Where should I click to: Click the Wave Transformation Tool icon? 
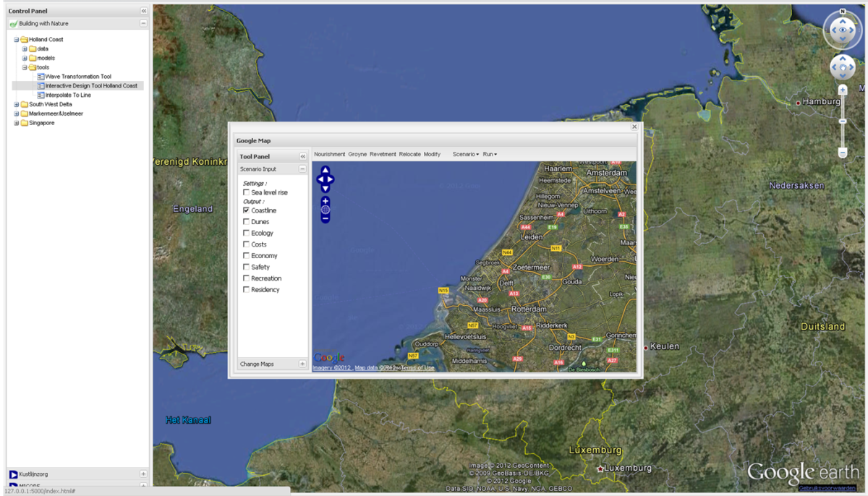(x=41, y=76)
